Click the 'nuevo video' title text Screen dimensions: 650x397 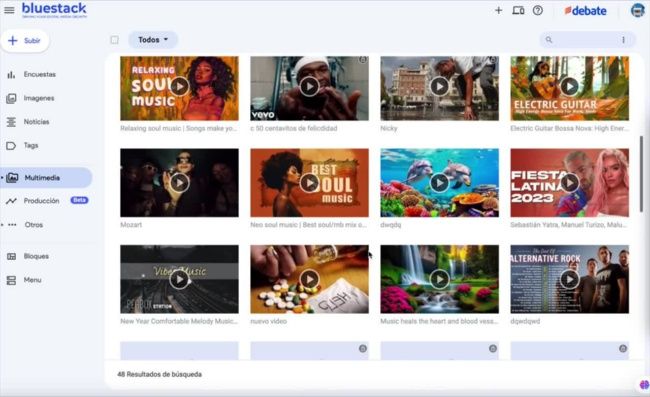pyautogui.click(x=269, y=321)
